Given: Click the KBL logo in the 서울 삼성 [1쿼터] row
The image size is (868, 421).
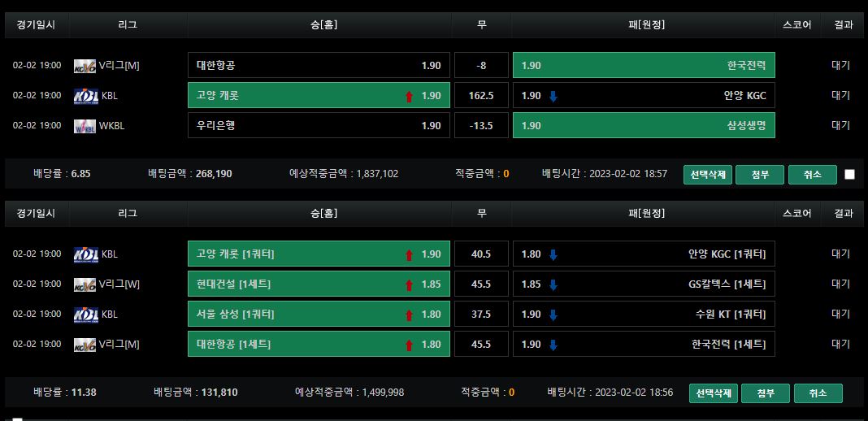Looking at the screenshot, I should tap(86, 315).
